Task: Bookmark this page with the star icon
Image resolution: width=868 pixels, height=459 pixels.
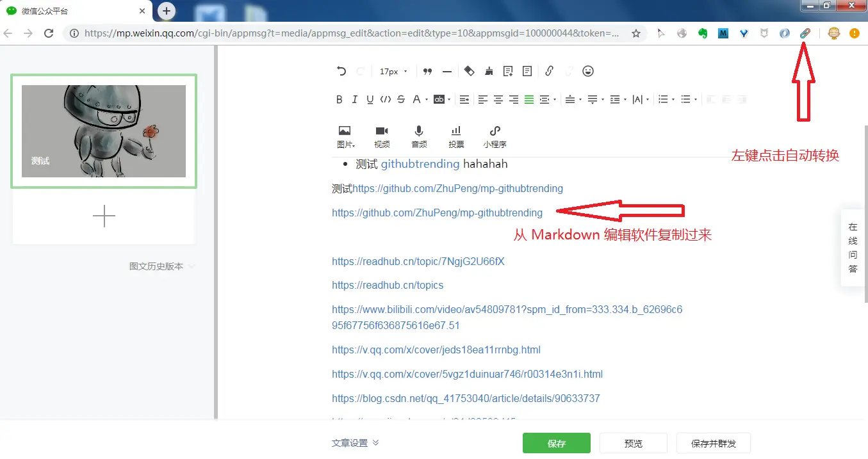Action: tap(636, 33)
